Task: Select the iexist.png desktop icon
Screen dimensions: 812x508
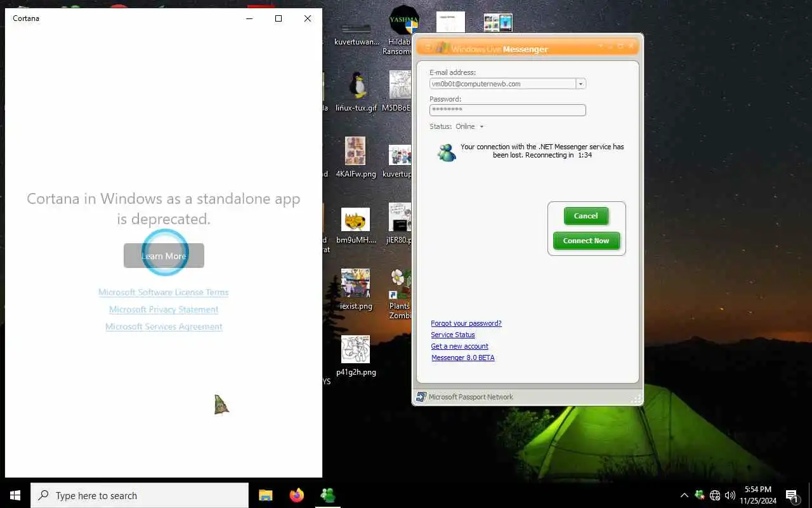Action: coord(356,290)
